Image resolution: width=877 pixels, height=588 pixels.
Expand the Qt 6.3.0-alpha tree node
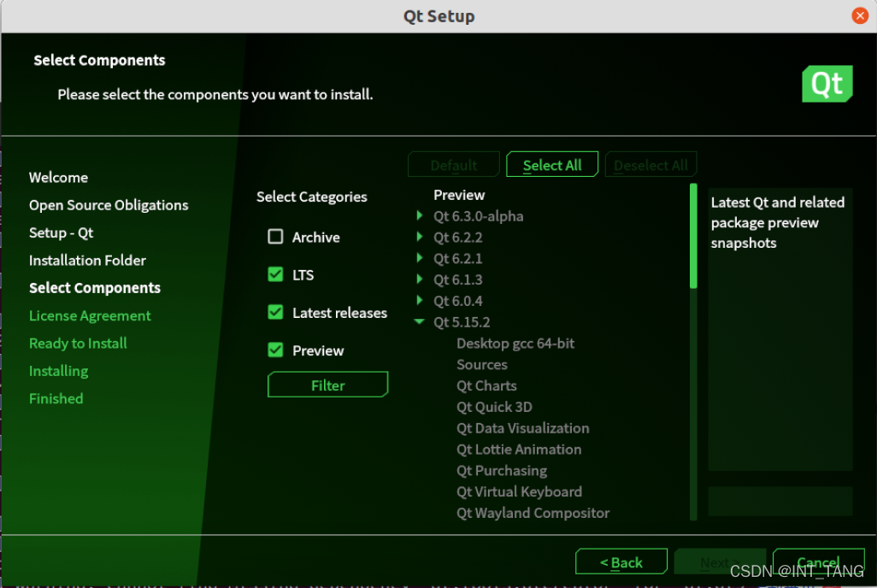pyautogui.click(x=420, y=215)
